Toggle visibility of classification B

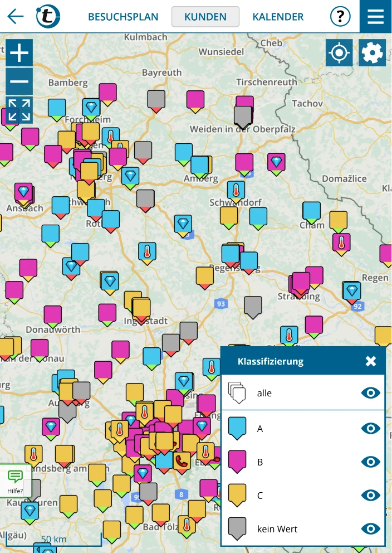pos(370,462)
